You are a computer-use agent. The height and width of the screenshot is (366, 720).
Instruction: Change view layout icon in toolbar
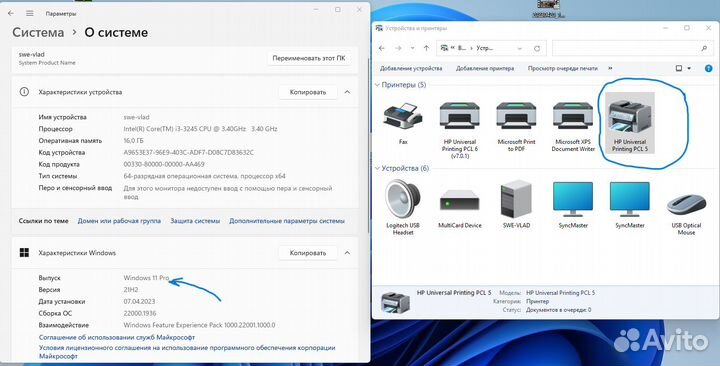[x=679, y=68]
